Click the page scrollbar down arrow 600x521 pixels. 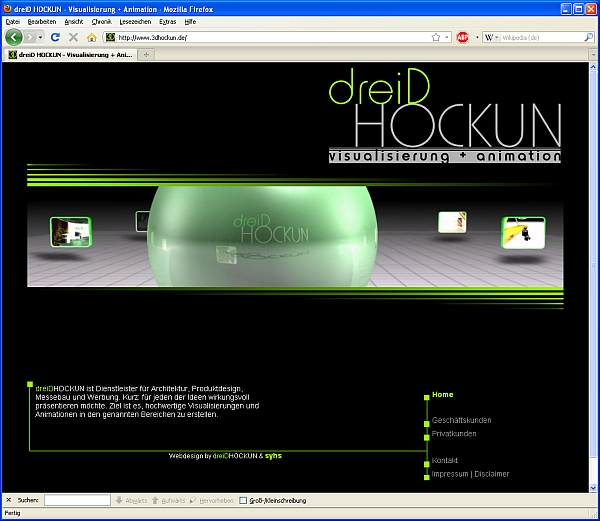click(x=593, y=488)
